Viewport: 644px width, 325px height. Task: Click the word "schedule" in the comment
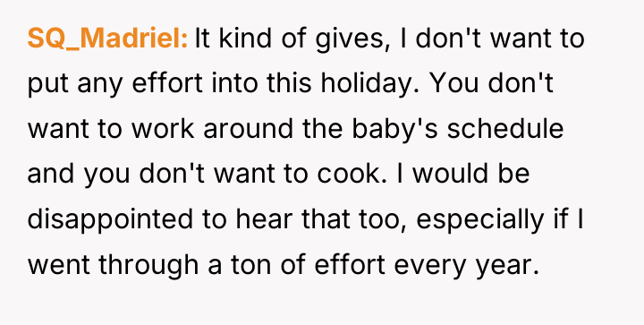pos(504,128)
